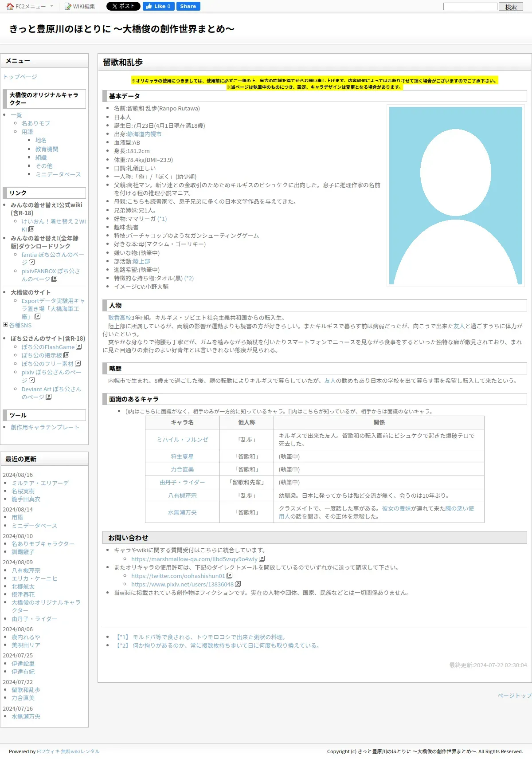Open 水無瀬万央 in the table
The height and width of the screenshot is (759, 532).
(x=182, y=512)
